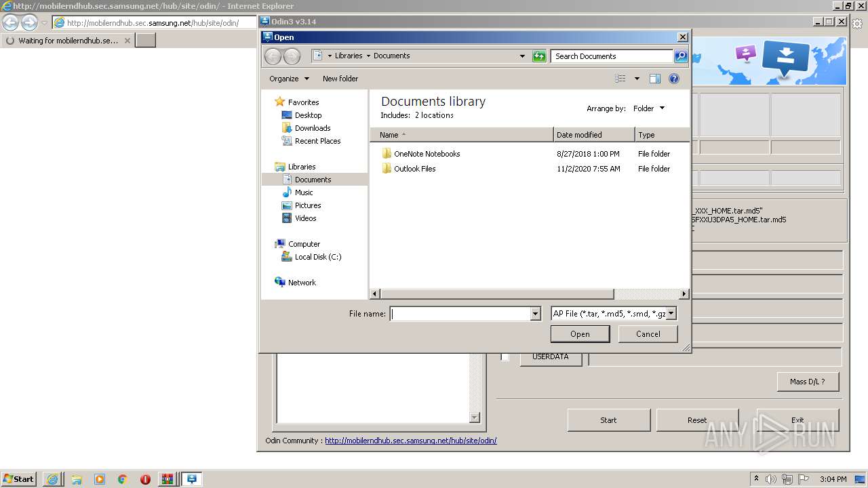
Task: Open the Get help question mark icon
Action: [674, 79]
